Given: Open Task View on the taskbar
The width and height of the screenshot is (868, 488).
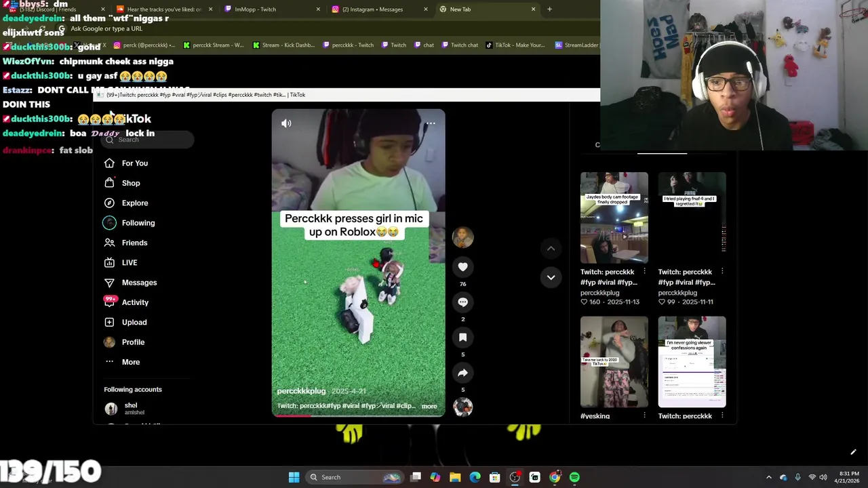Looking at the screenshot, I should coord(416,477).
